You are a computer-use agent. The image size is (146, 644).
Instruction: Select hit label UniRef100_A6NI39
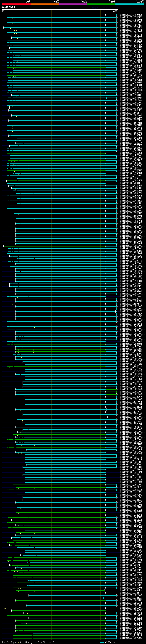[131, 427]
